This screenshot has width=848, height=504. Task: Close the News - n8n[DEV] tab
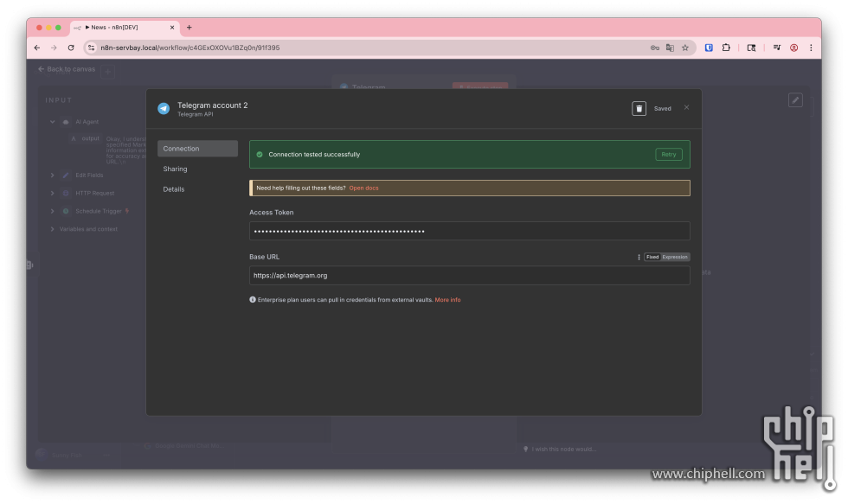[x=172, y=28]
